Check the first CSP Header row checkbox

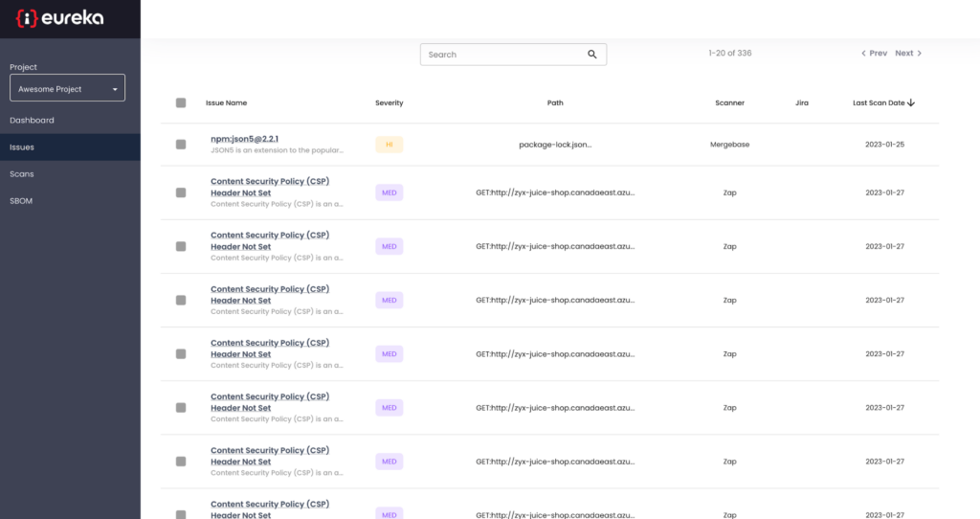tap(181, 192)
